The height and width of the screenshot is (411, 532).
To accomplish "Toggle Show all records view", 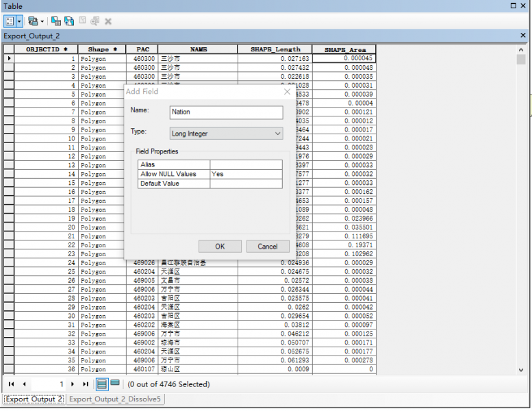I will point(101,384).
